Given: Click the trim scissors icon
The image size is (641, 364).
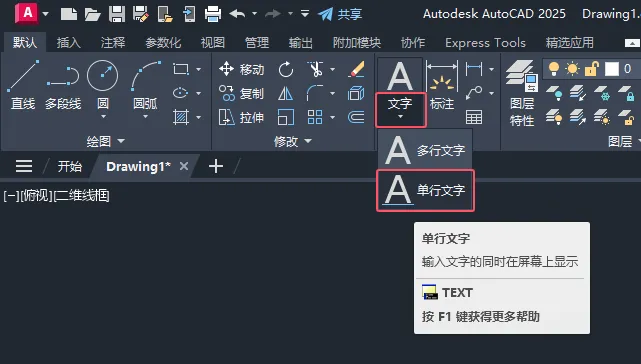Looking at the screenshot, I should pos(316,69).
